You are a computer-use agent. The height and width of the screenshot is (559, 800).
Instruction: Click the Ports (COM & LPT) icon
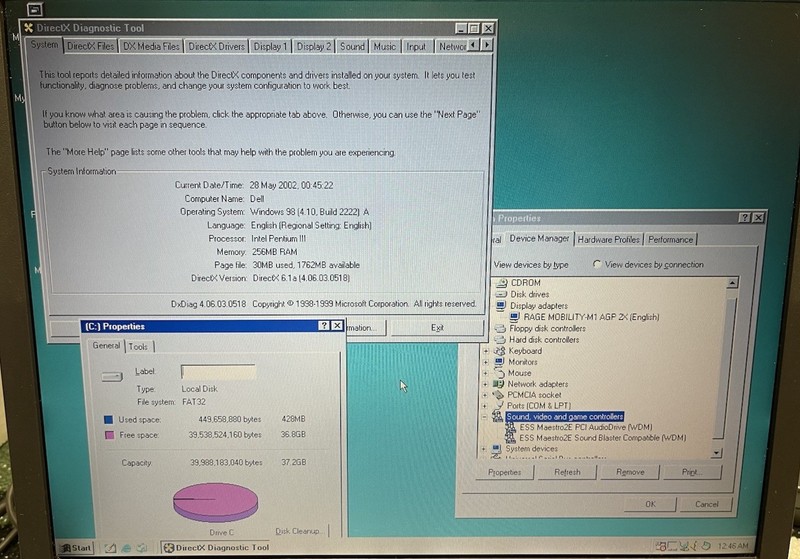498,405
